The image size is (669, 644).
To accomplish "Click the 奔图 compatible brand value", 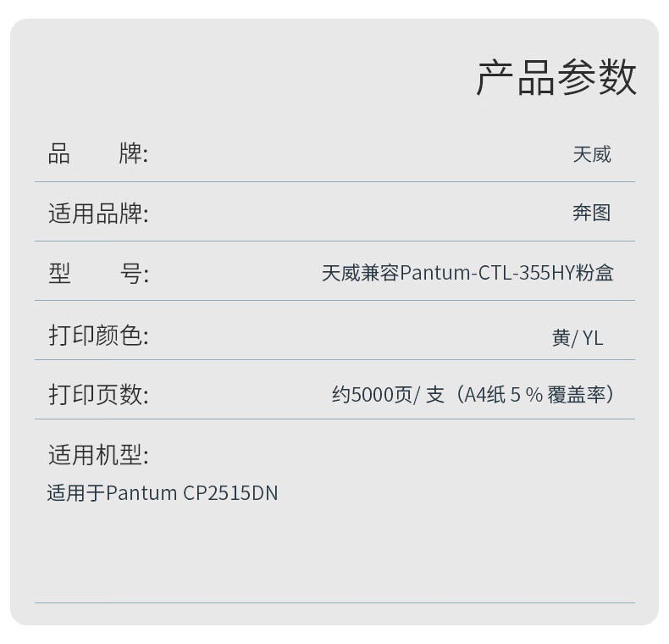I will coord(591,213).
